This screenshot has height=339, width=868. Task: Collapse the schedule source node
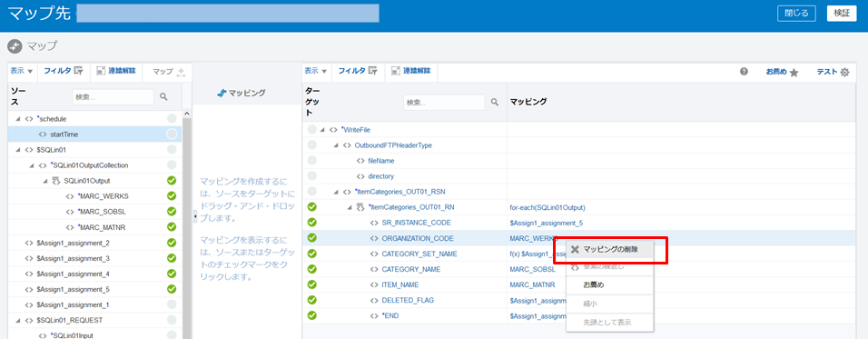click(x=18, y=118)
